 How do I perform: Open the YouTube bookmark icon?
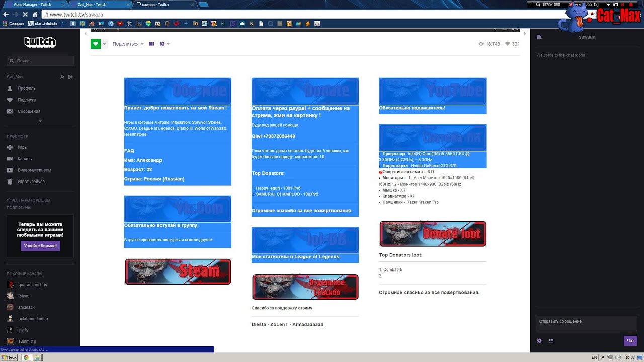(x=120, y=24)
